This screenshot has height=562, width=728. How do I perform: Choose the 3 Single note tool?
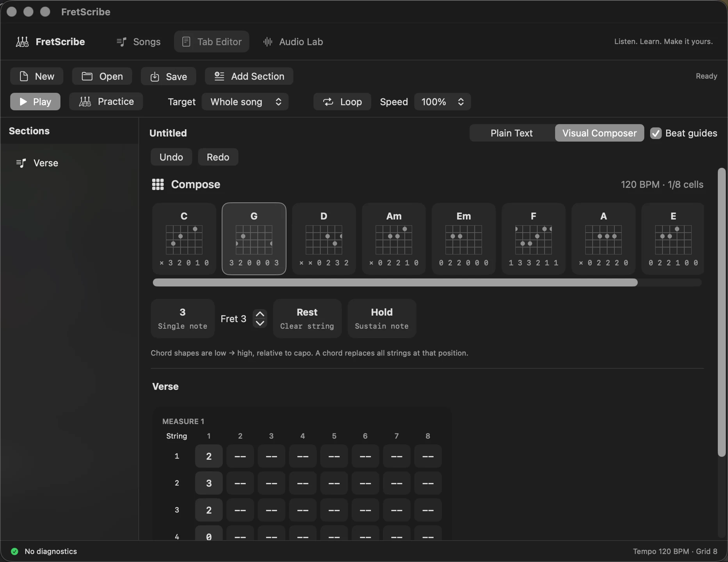(183, 318)
